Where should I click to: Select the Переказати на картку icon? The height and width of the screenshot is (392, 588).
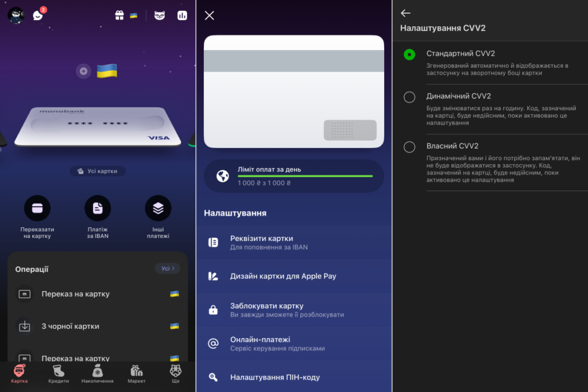[37, 208]
